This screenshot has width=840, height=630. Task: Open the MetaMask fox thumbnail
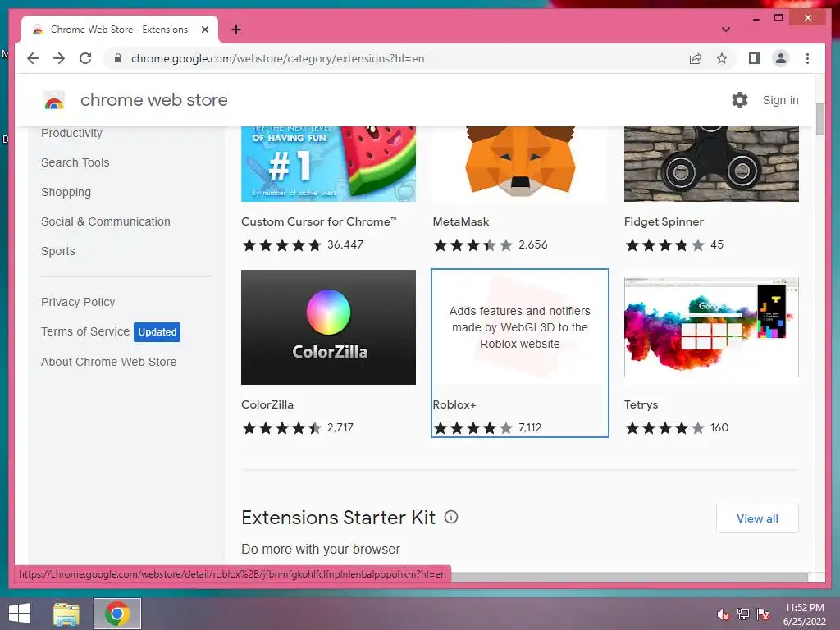[x=519, y=164]
